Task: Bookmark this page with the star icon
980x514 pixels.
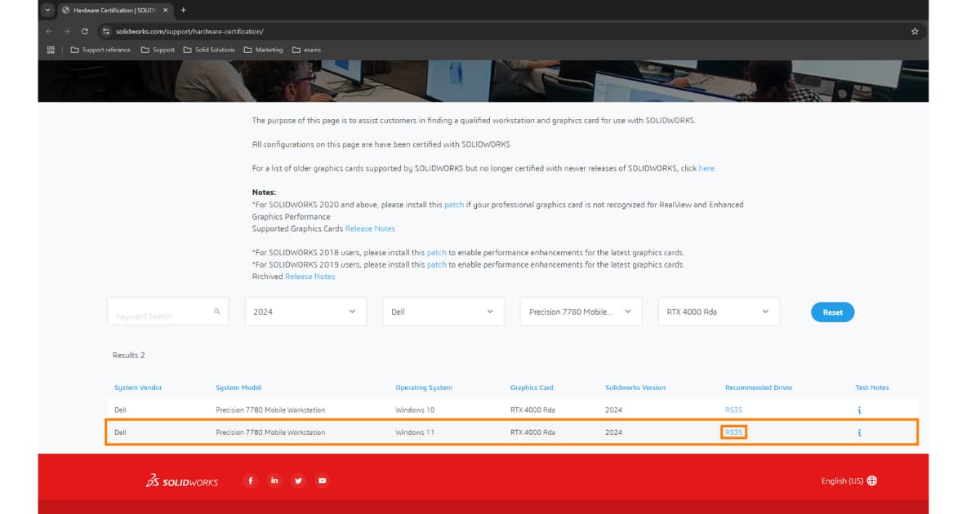Action: click(x=915, y=31)
